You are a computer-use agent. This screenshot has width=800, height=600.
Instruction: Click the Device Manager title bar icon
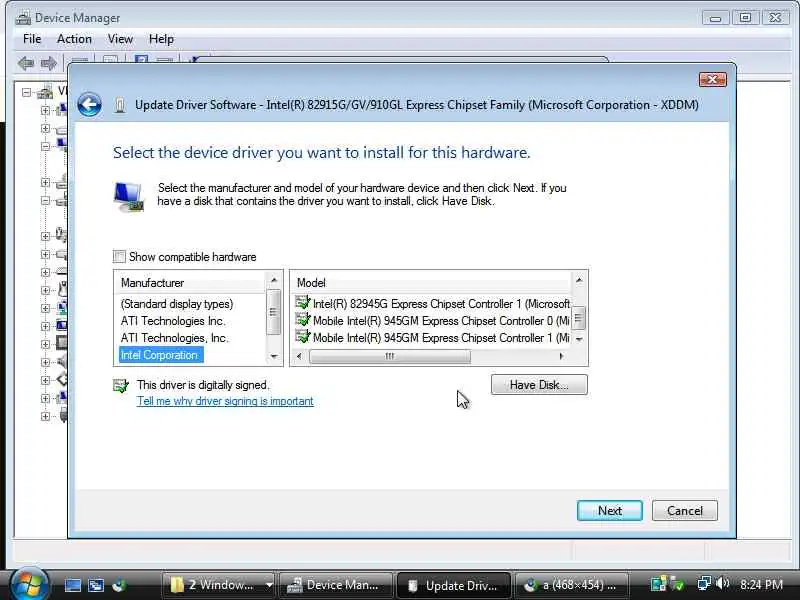(x=23, y=18)
